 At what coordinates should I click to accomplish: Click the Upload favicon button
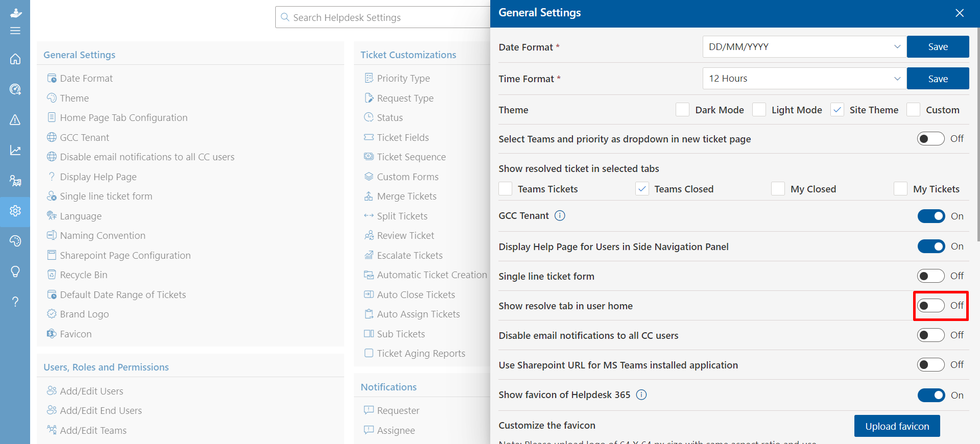coord(897,426)
